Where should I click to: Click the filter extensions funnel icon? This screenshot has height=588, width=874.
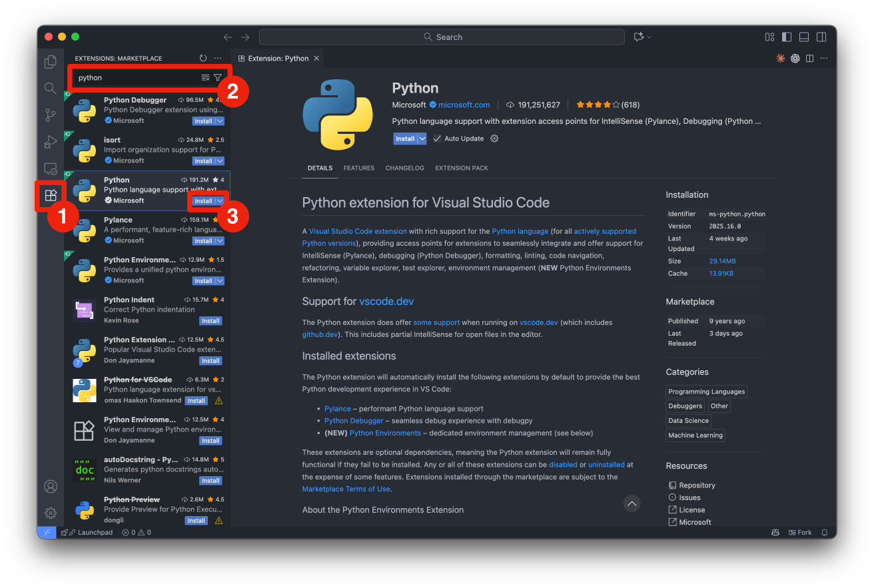coord(218,78)
